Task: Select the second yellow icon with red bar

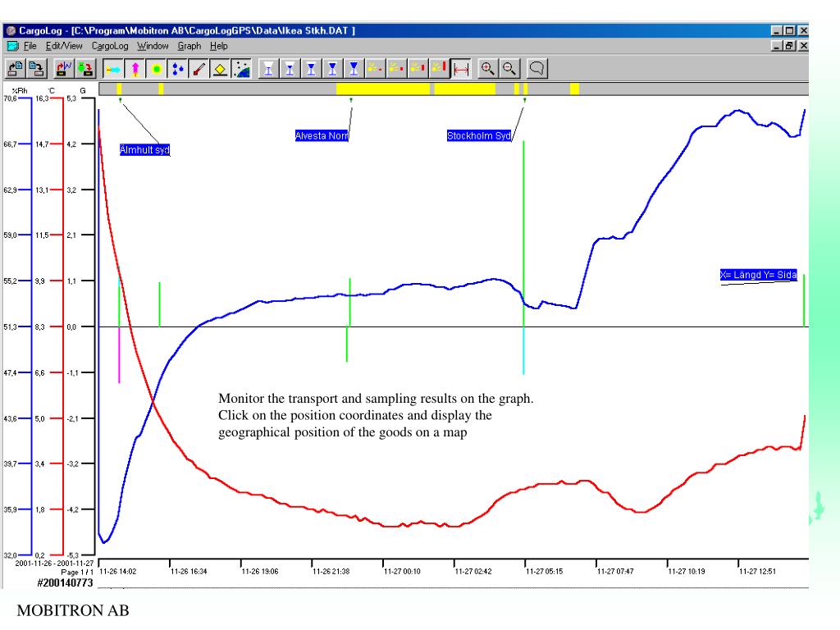Action: (396, 69)
